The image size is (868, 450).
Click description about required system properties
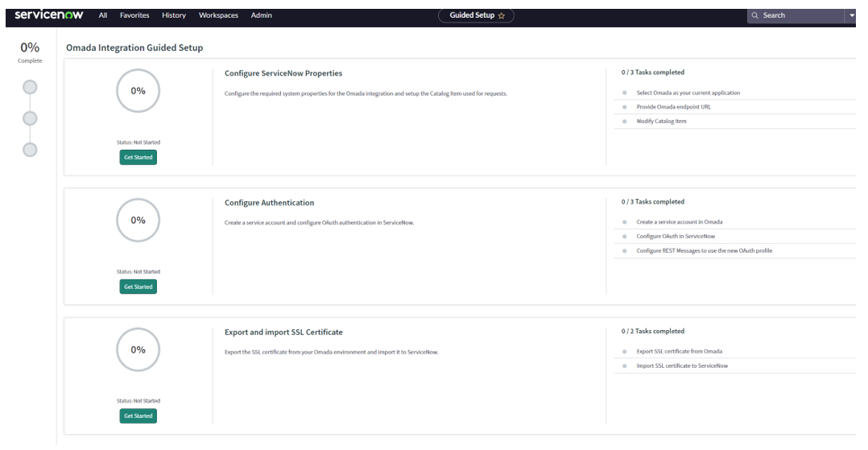click(x=366, y=93)
